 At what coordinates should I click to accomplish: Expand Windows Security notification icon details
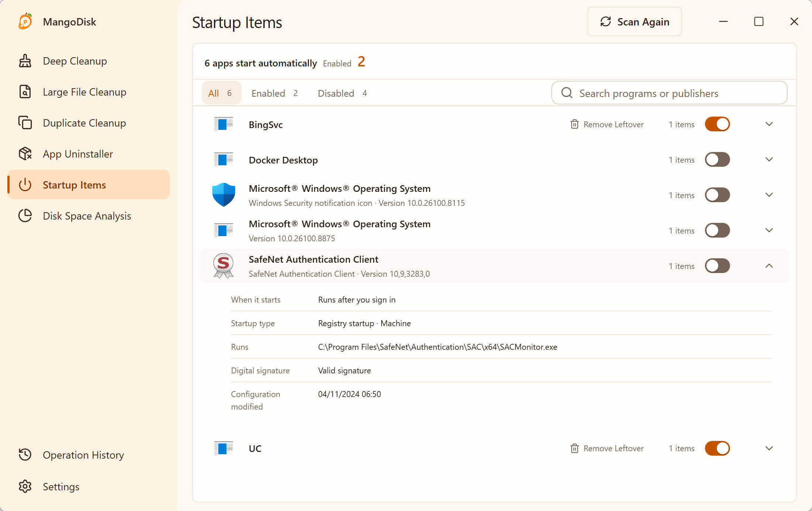point(769,195)
